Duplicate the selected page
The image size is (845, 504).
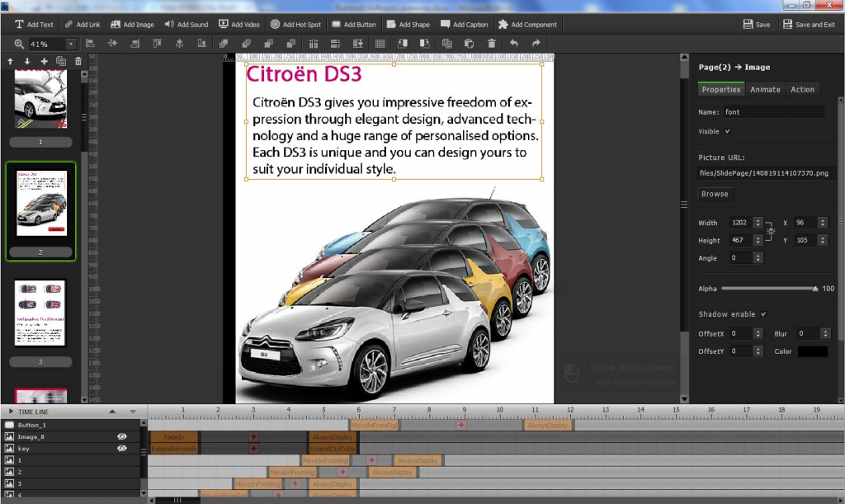61,61
